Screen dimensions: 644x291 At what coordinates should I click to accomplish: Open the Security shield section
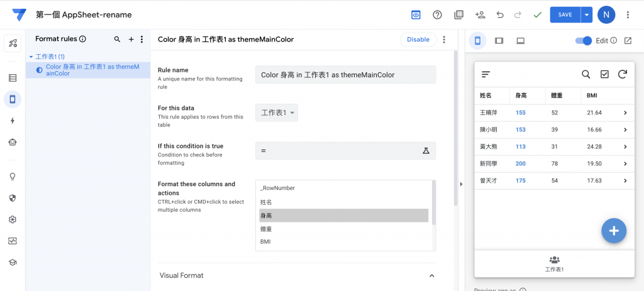pos(13,198)
